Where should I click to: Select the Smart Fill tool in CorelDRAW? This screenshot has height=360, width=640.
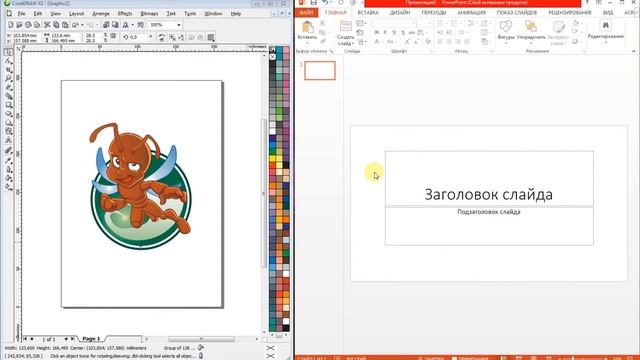pyautogui.click(x=8, y=96)
